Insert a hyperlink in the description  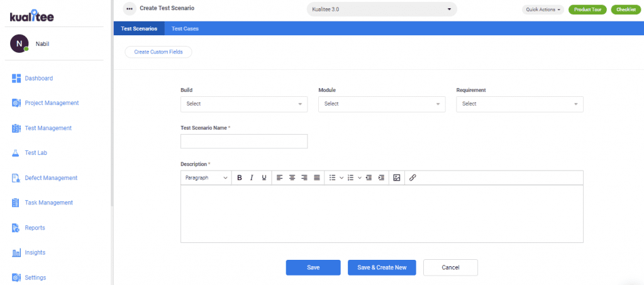click(x=413, y=178)
